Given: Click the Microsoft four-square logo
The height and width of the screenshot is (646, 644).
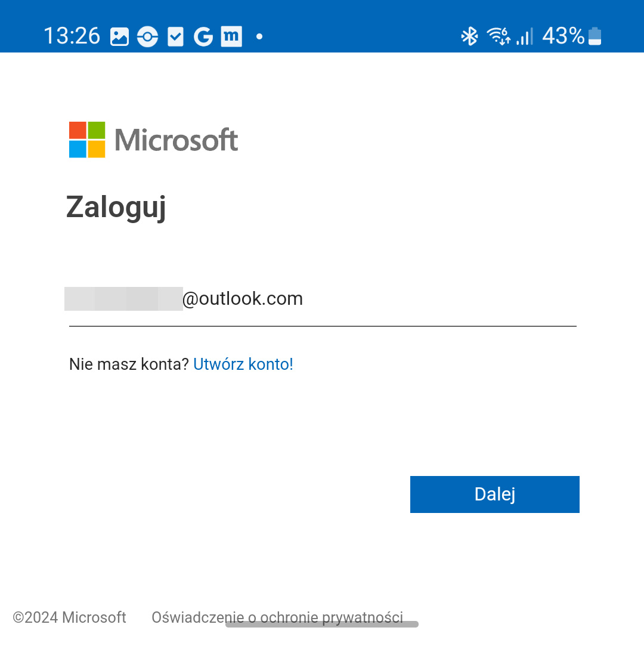Looking at the screenshot, I should pyautogui.click(x=87, y=140).
